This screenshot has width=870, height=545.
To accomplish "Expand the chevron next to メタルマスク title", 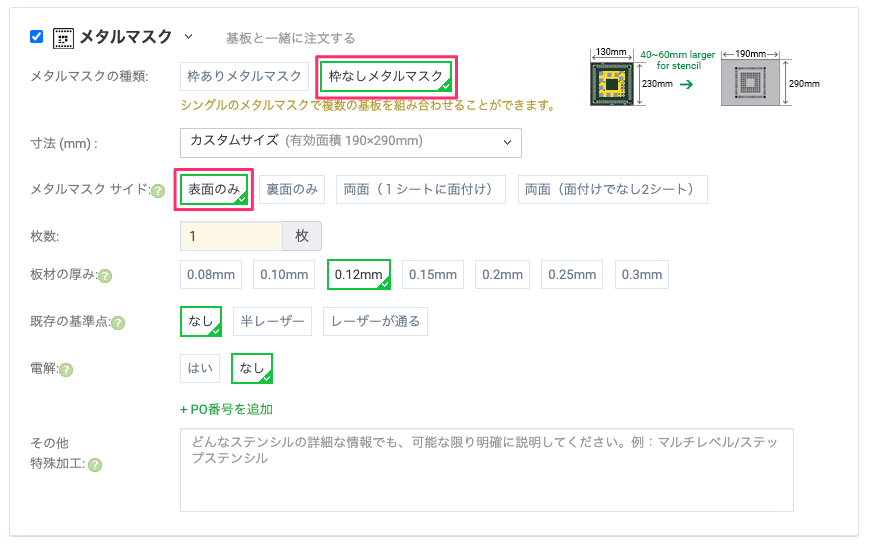I will [x=188, y=37].
